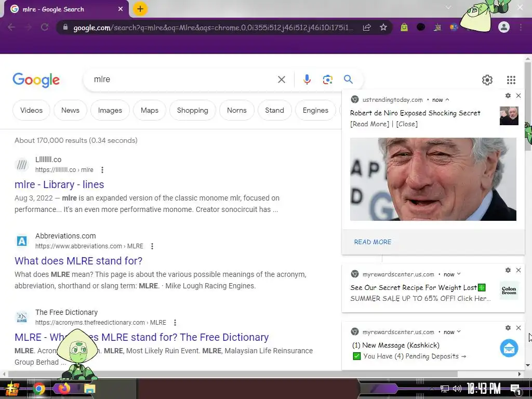Image resolution: width=532 pixels, height=399 pixels.
Task: Filter results by Videos
Action: (31, 110)
